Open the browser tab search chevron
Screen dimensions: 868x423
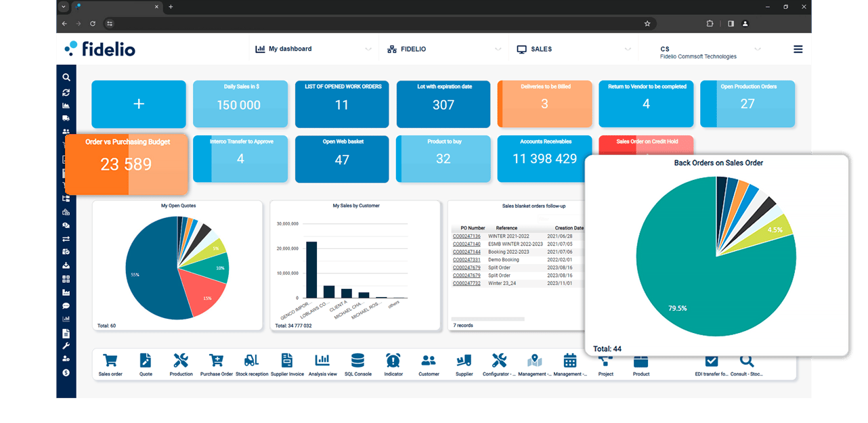64,7
